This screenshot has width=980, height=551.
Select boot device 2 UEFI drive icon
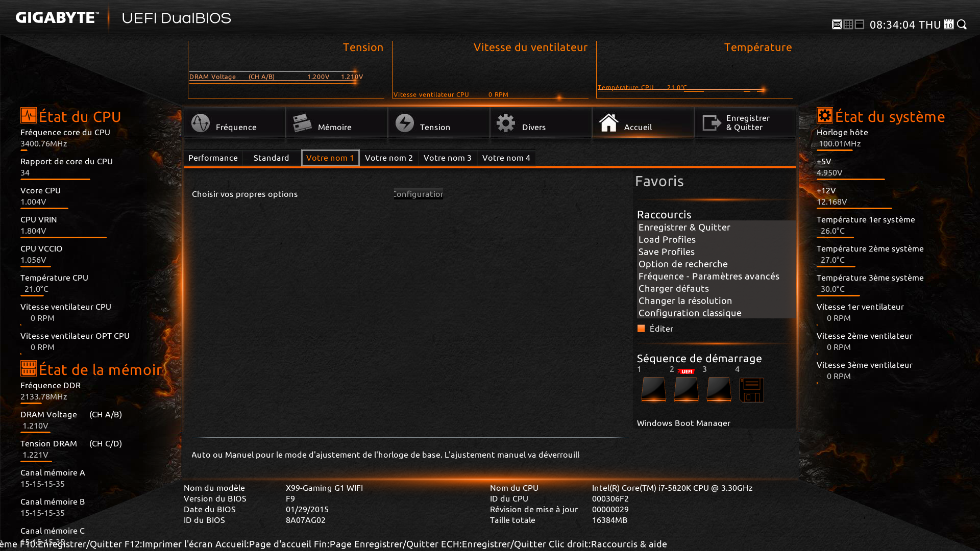pyautogui.click(x=687, y=390)
